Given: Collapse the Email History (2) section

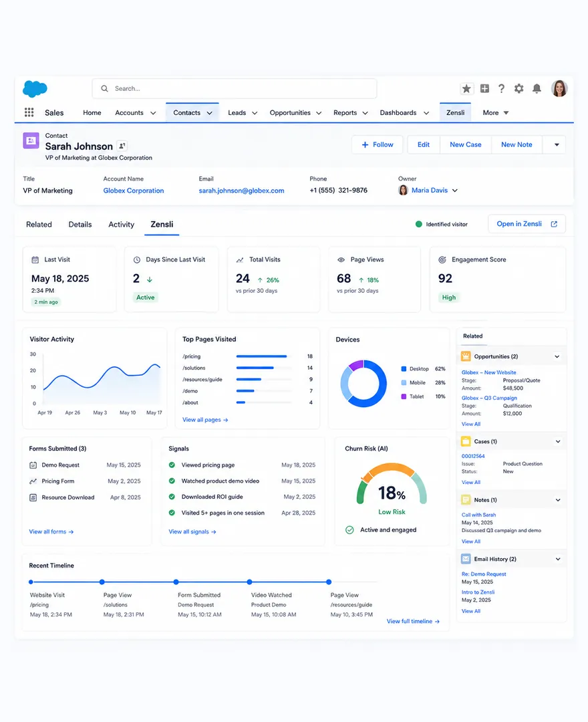Looking at the screenshot, I should [558, 559].
